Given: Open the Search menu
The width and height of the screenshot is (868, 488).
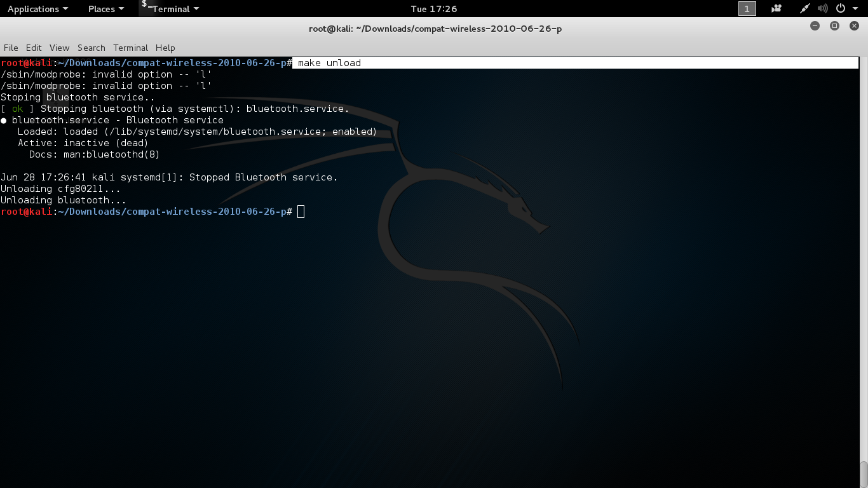Looking at the screenshot, I should [91, 48].
